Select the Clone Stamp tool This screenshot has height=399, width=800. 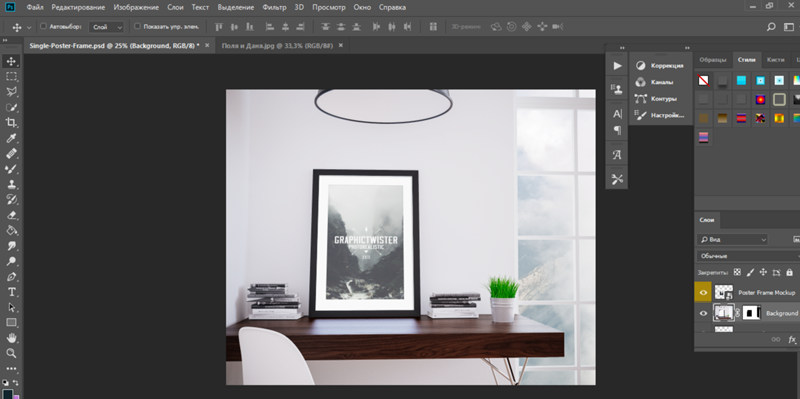tap(11, 184)
